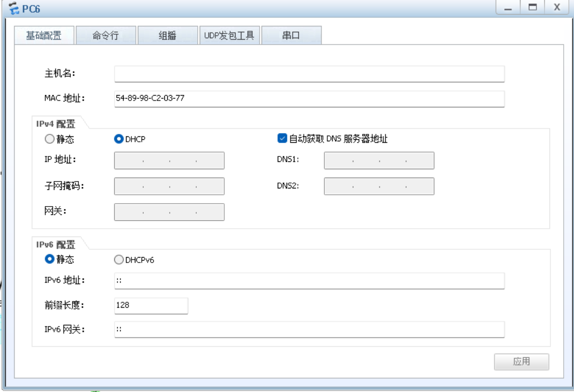574x392 pixels.
Task: Open the UDP发包工具 tab
Action: 230,35
